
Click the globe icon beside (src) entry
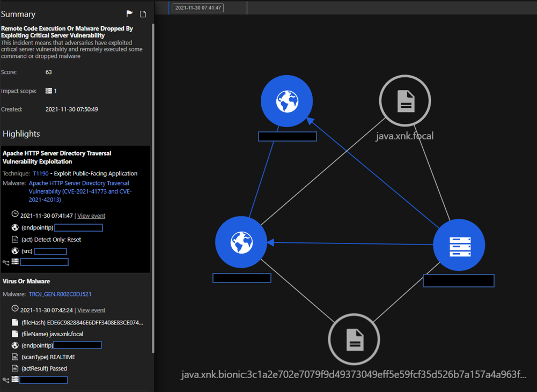[15, 251]
